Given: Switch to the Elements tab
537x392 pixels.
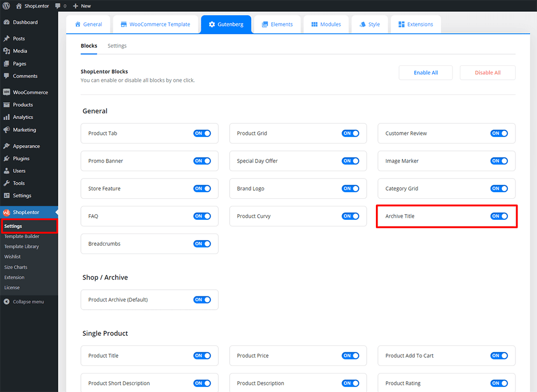Looking at the screenshot, I should (277, 25).
